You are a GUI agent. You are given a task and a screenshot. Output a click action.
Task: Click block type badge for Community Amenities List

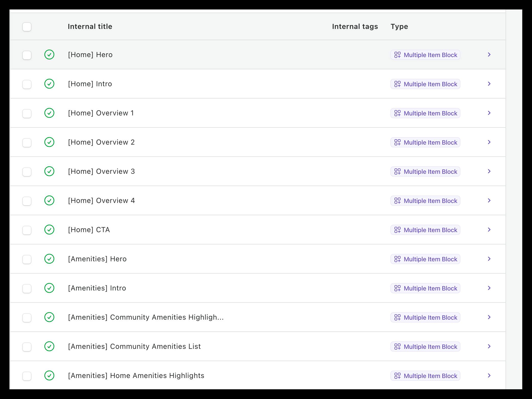pos(425,347)
